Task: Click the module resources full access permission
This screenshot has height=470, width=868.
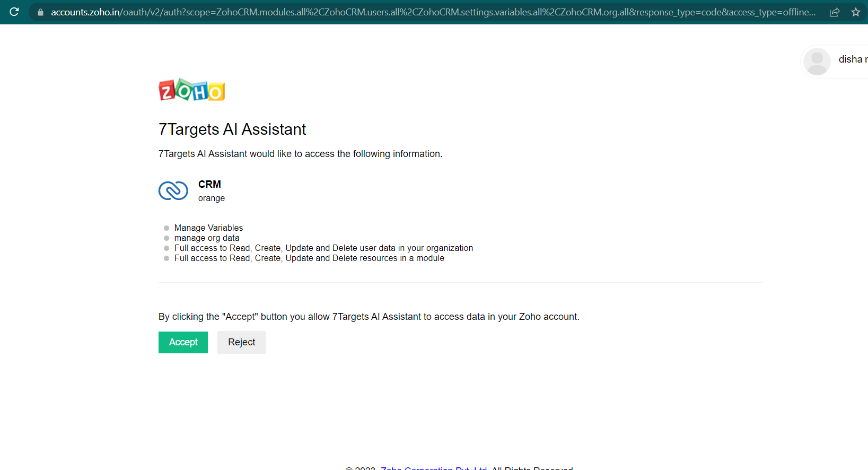Action: point(309,258)
